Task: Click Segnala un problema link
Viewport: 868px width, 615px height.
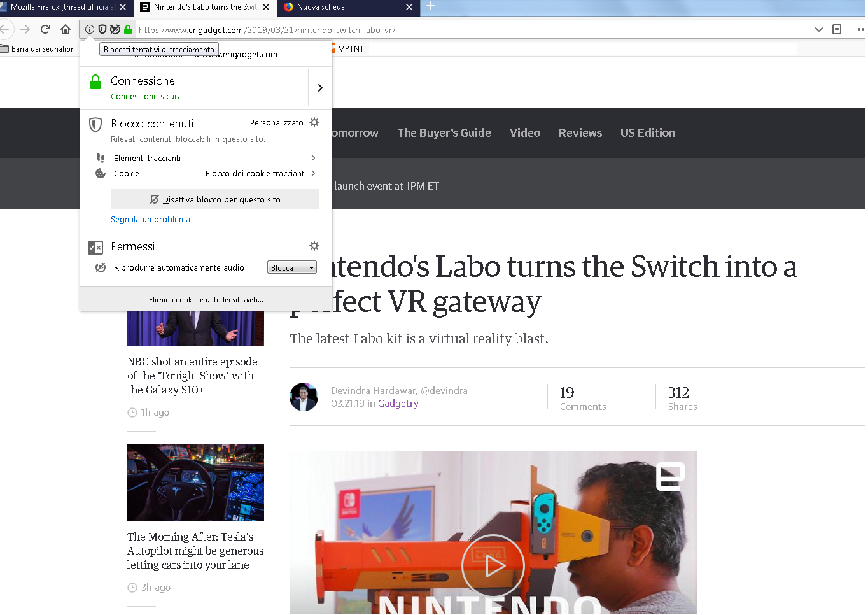Action: coord(150,219)
